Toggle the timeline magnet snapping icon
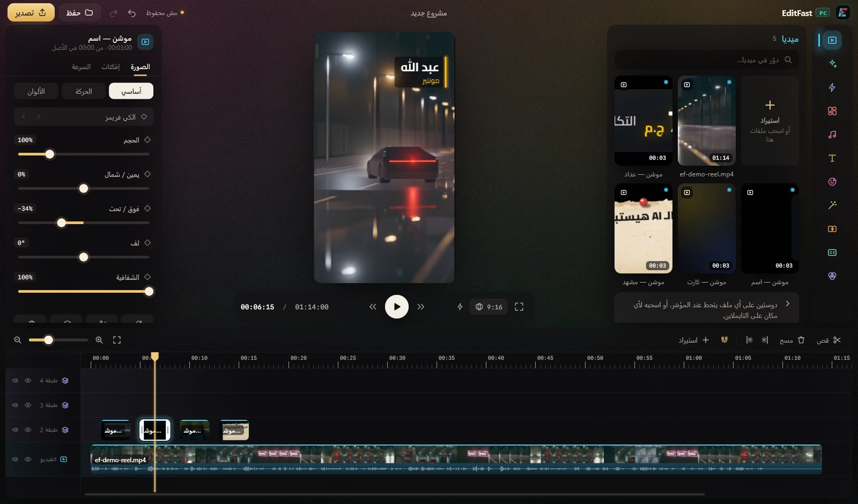The height and width of the screenshot is (504, 858). point(724,340)
